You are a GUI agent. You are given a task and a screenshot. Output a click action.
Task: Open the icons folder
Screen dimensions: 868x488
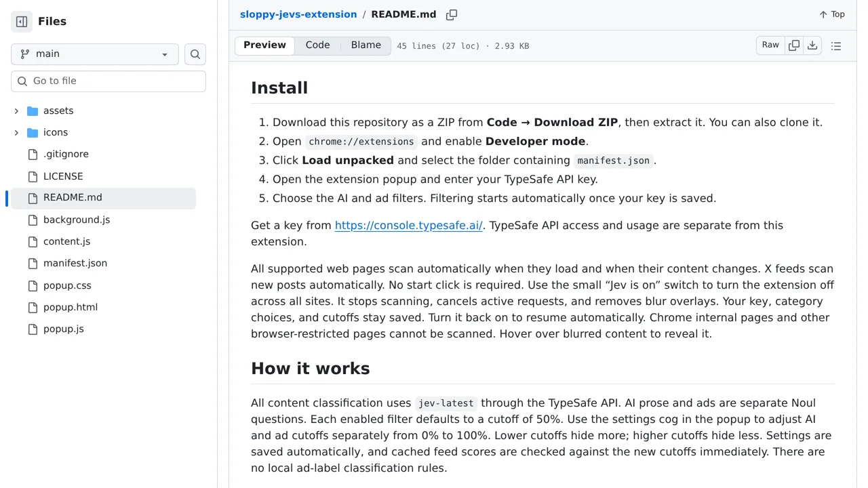(x=56, y=132)
